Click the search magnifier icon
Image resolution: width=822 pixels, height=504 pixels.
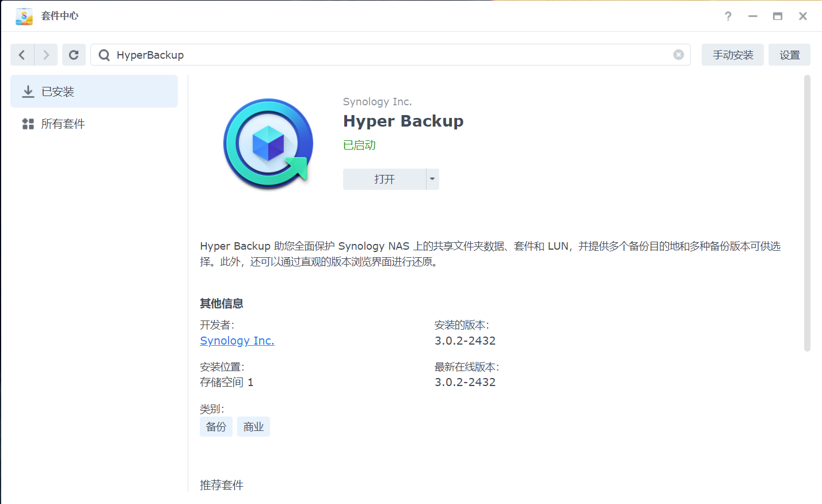coord(104,55)
